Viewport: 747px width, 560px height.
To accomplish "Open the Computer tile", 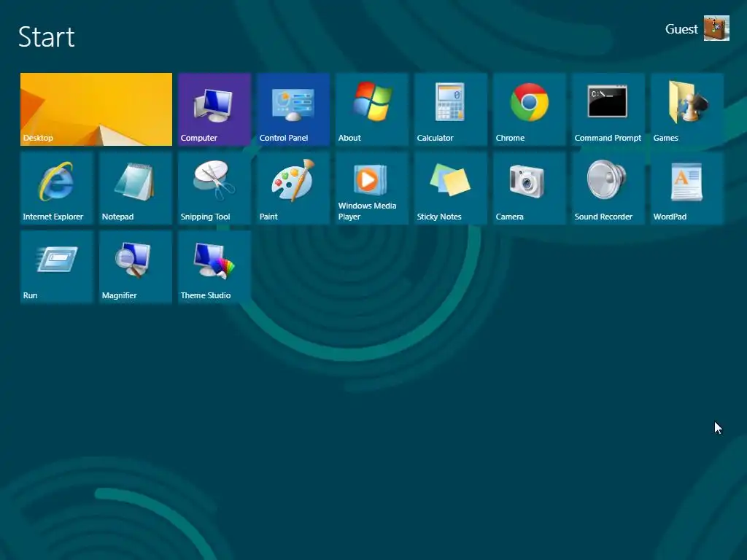I will click(214, 109).
